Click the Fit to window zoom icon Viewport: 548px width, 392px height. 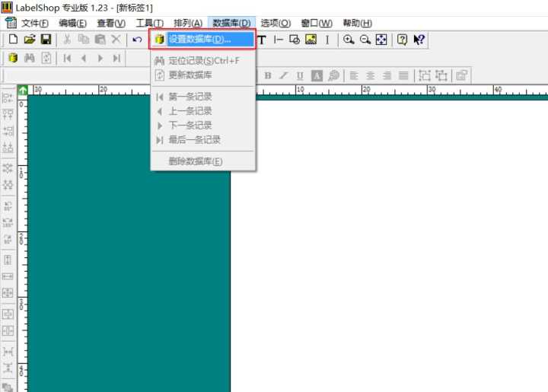[381, 40]
